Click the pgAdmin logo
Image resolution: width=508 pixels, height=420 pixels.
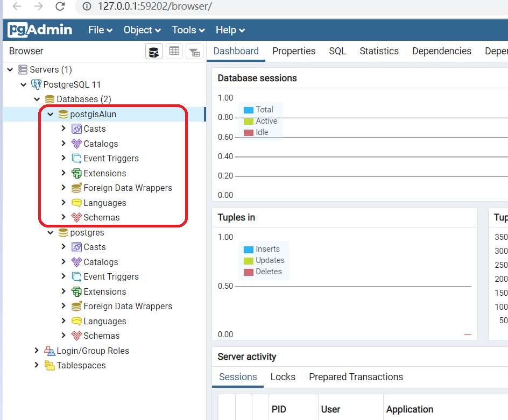[40, 30]
